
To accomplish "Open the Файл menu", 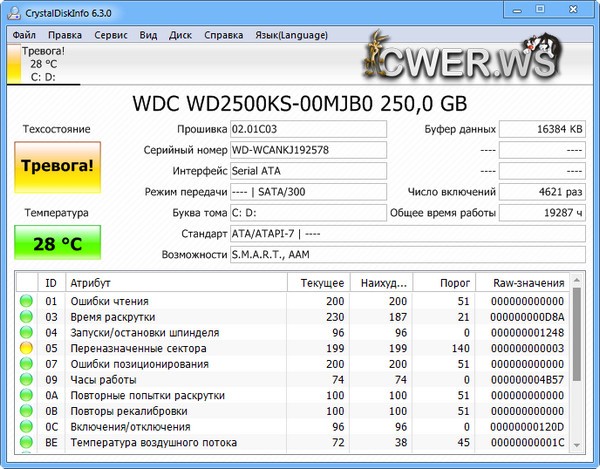I will [26, 34].
